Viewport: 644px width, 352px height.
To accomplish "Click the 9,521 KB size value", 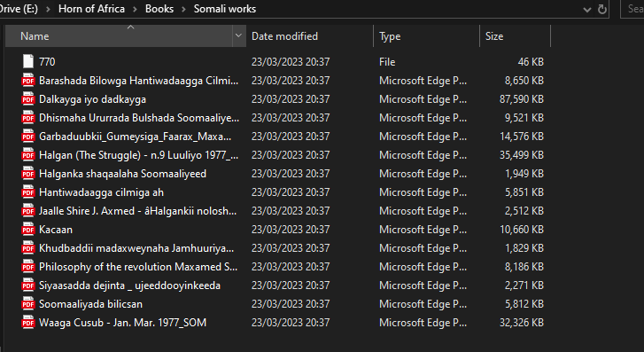I will tap(524, 118).
